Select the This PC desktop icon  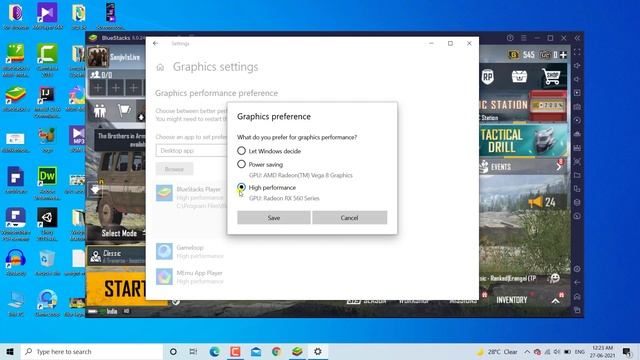[x=16, y=304]
